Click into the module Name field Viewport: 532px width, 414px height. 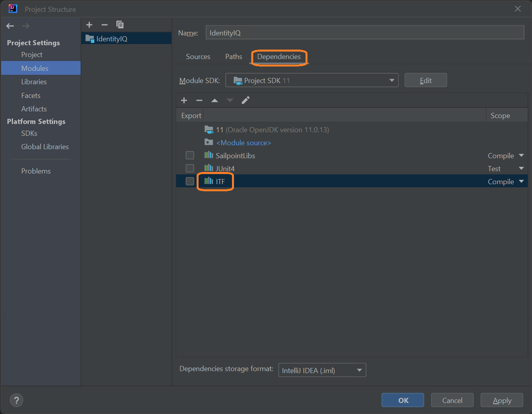point(365,33)
